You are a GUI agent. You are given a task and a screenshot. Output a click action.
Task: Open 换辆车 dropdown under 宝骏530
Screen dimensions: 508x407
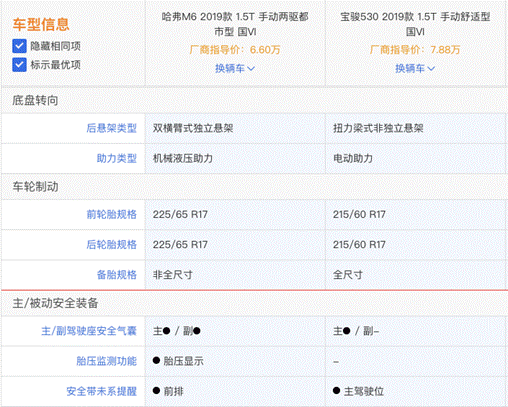415,68
